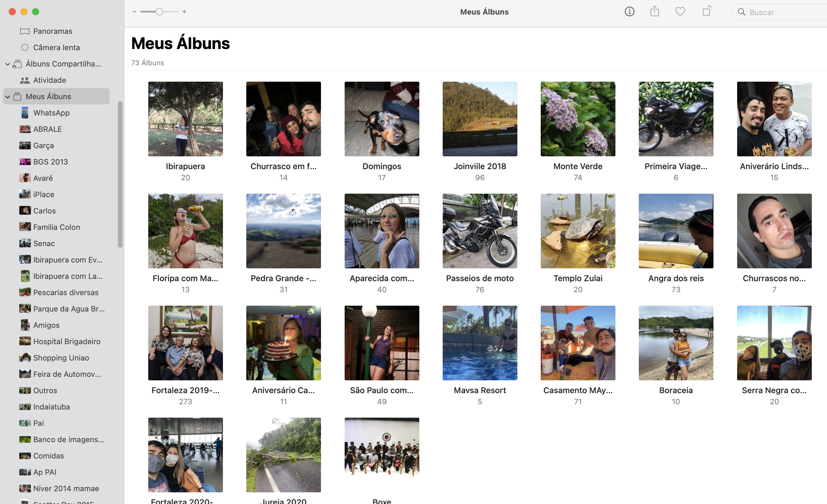This screenshot has height=504, width=827.
Task: Click the sidebar vertical scrollbar
Action: click(x=120, y=174)
